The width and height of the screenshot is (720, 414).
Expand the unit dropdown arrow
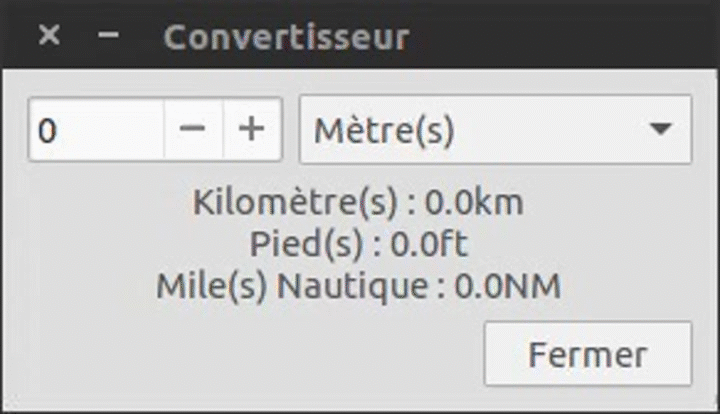pyautogui.click(x=659, y=129)
